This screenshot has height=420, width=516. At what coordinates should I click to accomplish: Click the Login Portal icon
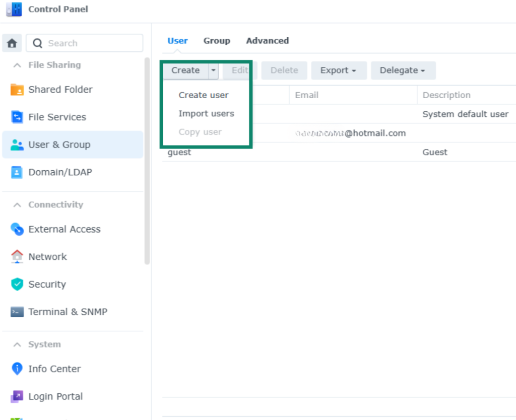tap(17, 396)
